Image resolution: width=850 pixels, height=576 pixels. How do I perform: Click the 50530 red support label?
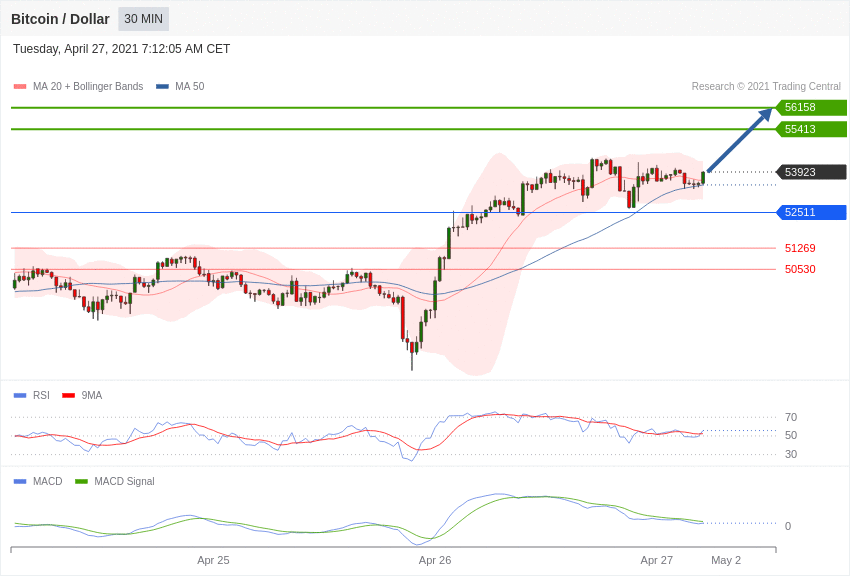click(x=800, y=269)
